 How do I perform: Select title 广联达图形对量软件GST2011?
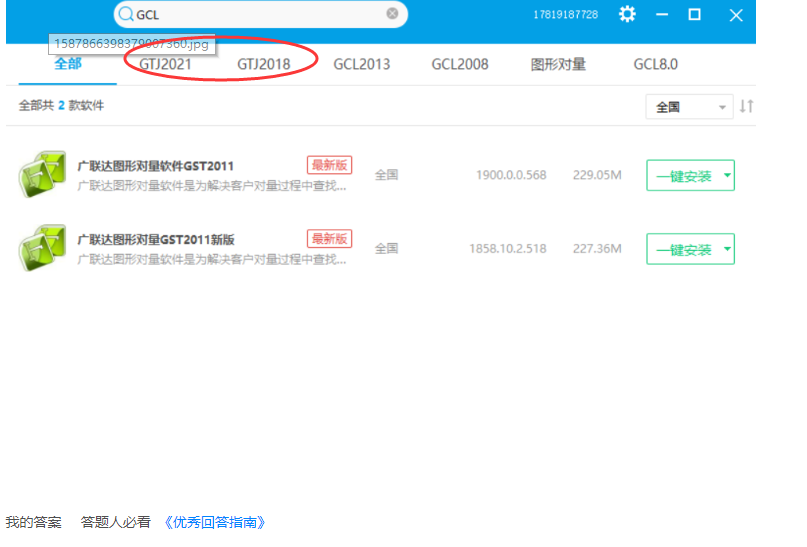155,166
